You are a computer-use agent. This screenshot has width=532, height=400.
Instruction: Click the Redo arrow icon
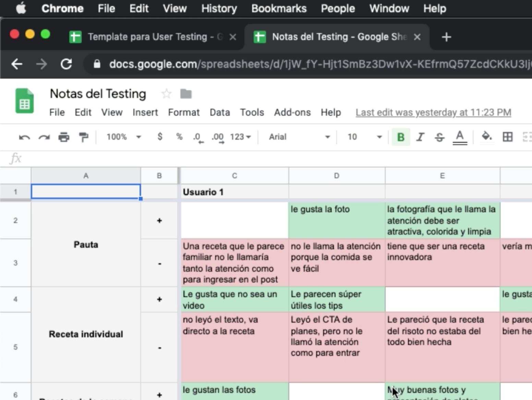click(44, 137)
